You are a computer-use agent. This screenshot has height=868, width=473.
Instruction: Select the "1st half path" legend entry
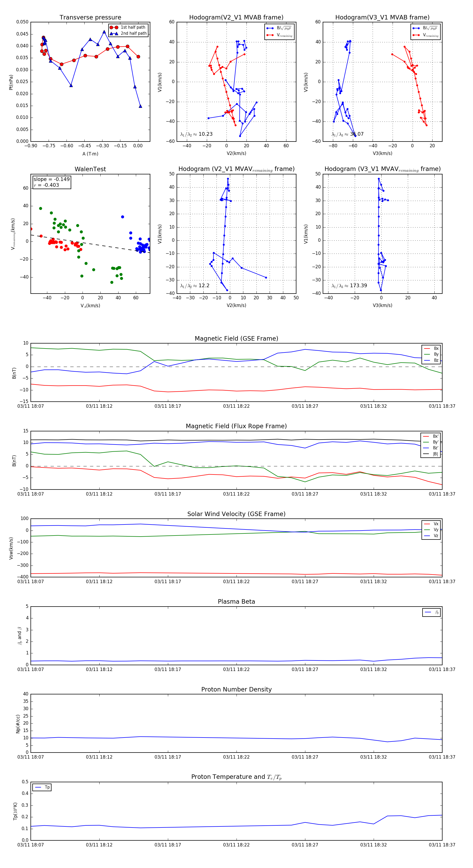point(128,27)
